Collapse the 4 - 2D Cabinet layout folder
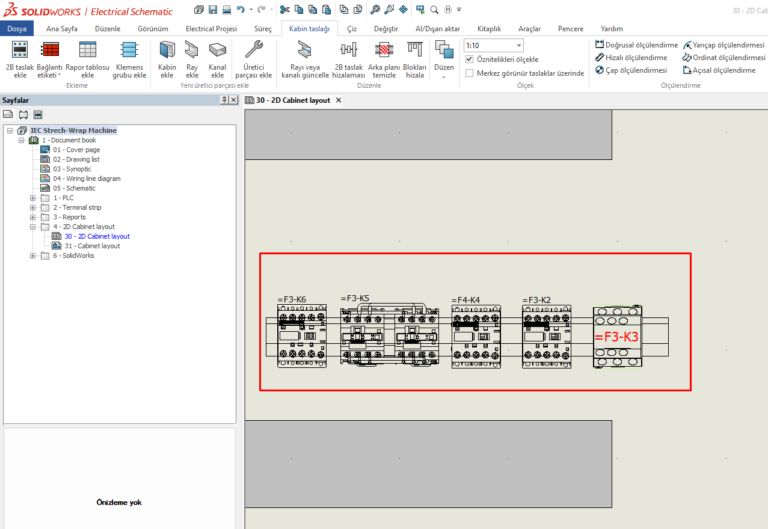Screen dimensions: 768x529 pos(32,227)
